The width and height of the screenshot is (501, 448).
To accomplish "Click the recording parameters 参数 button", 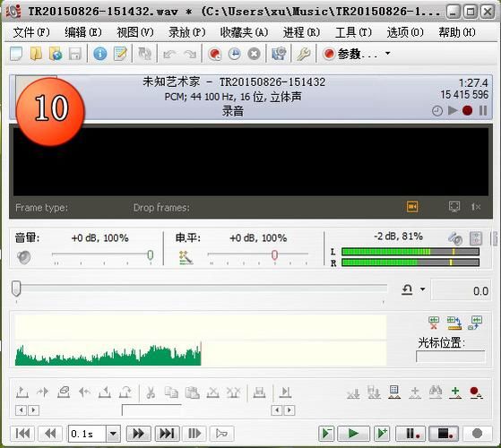I will [350, 54].
